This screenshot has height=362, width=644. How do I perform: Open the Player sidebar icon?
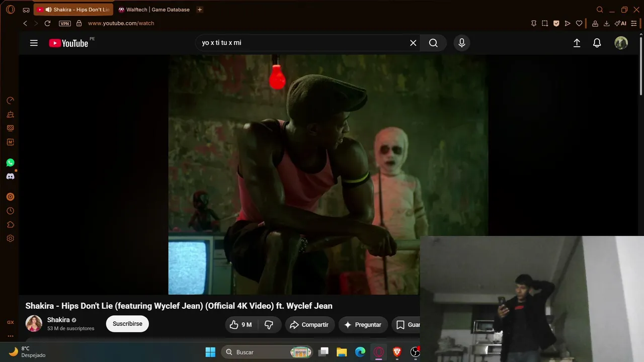[x=10, y=197]
